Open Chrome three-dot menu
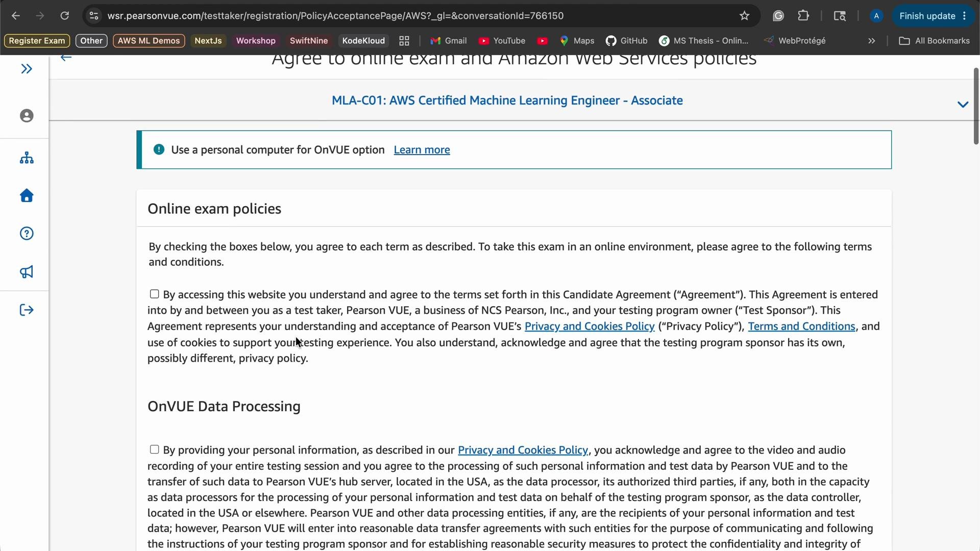The width and height of the screenshot is (980, 551). pyautogui.click(x=965, y=16)
